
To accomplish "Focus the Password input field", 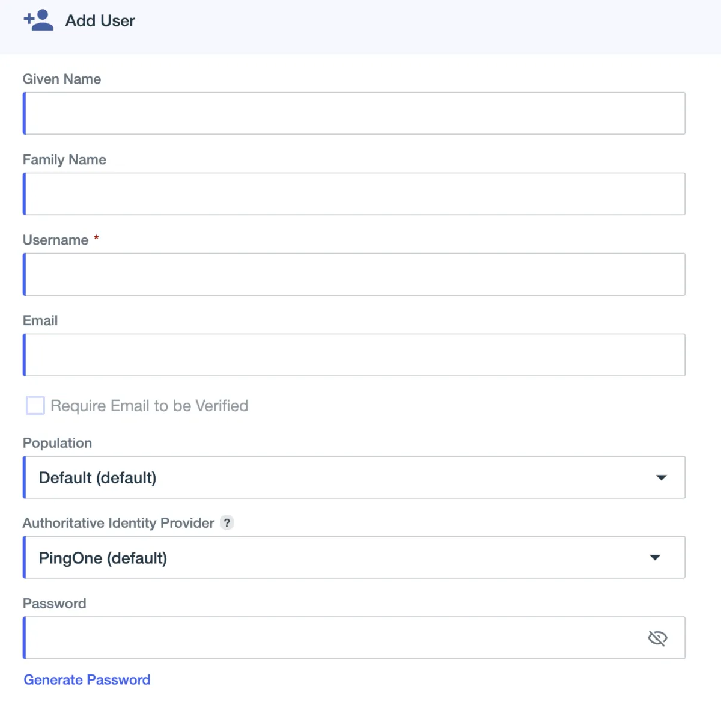I will tap(330, 638).
